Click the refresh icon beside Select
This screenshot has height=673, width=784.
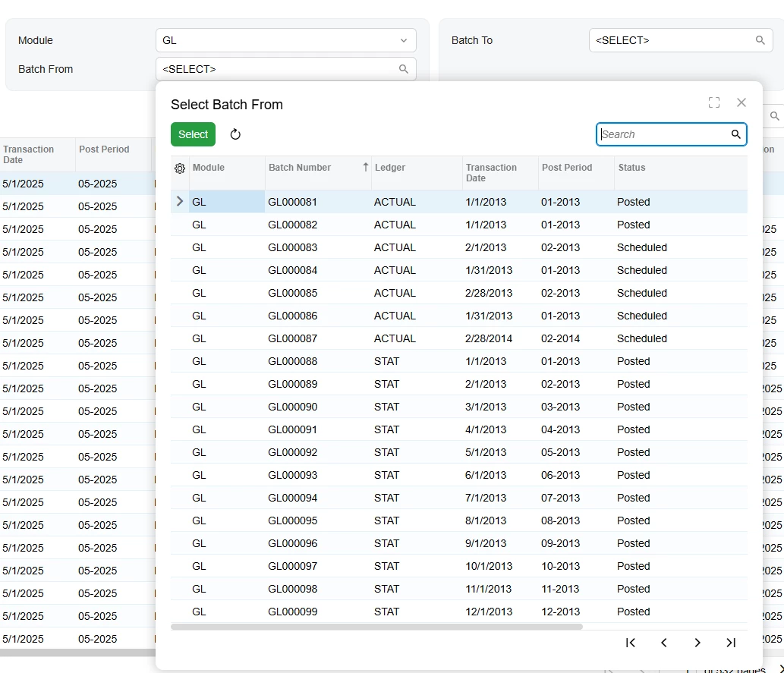(x=235, y=134)
